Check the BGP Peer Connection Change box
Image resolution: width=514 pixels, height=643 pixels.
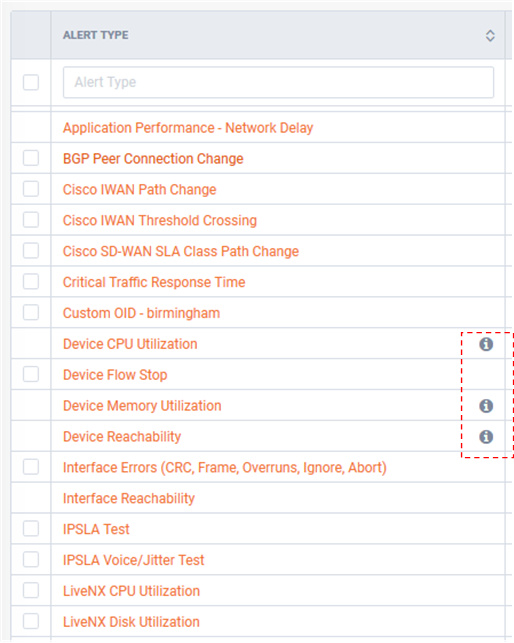(31, 158)
